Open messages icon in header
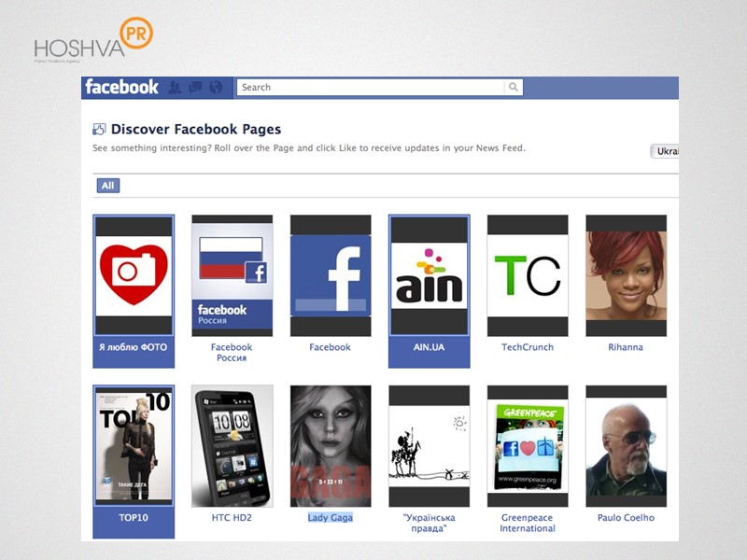 195,88
